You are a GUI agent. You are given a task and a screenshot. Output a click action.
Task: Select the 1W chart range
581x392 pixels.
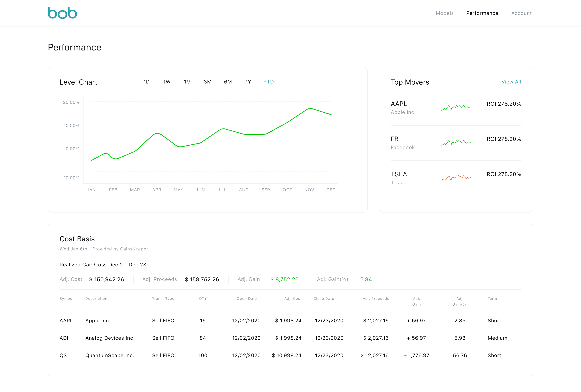tap(167, 82)
